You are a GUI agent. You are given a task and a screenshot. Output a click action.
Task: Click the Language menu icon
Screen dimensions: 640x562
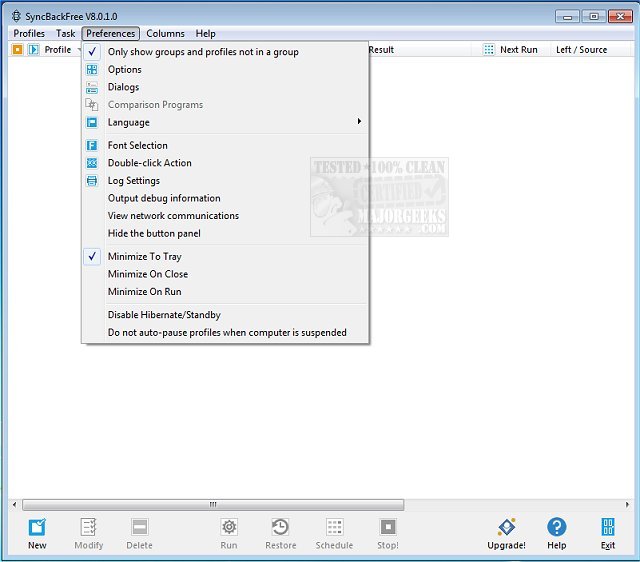(92, 122)
